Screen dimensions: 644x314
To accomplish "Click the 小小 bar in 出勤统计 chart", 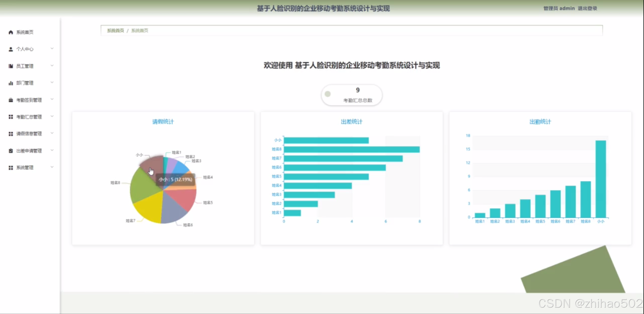I will (600, 179).
